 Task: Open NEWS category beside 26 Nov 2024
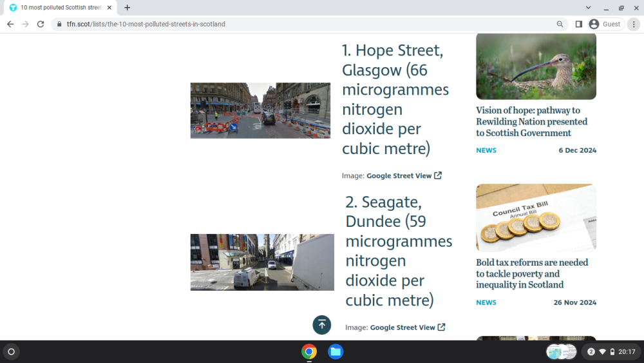[x=486, y=302]
